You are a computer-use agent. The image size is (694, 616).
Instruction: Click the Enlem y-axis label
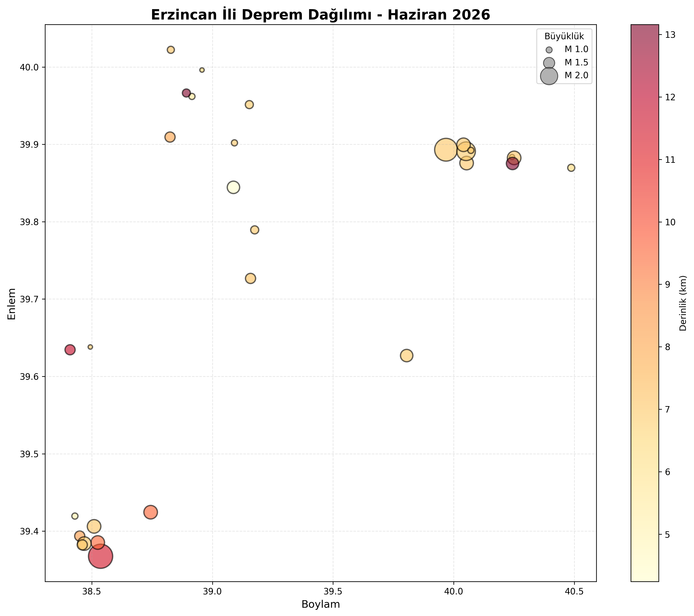[12, 304]
